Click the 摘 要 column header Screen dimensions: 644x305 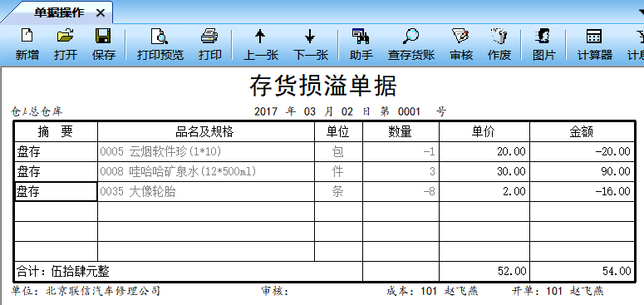[56, 132]
